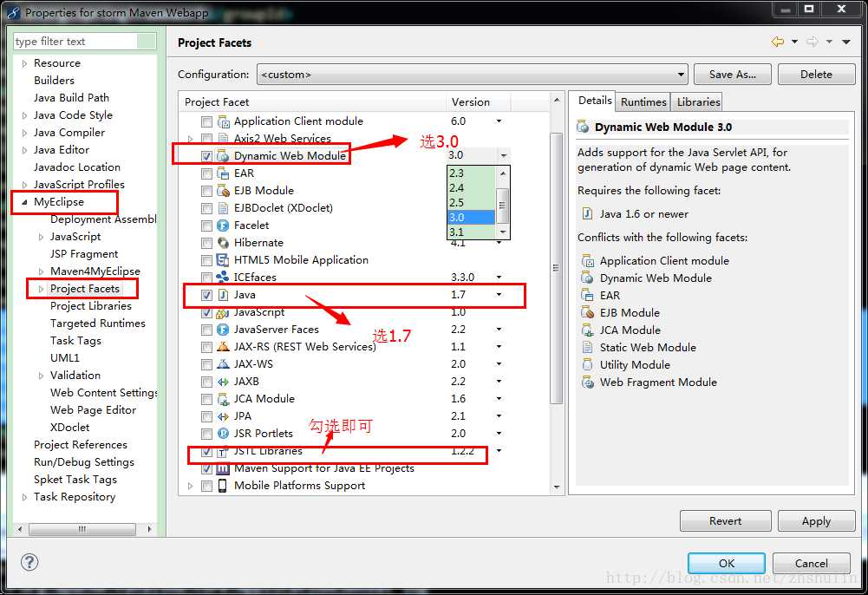Viewport: 868px width, 595px height.
Task: Click the EJBDoclet (XDoclet) facet icon
Action: 223,208
